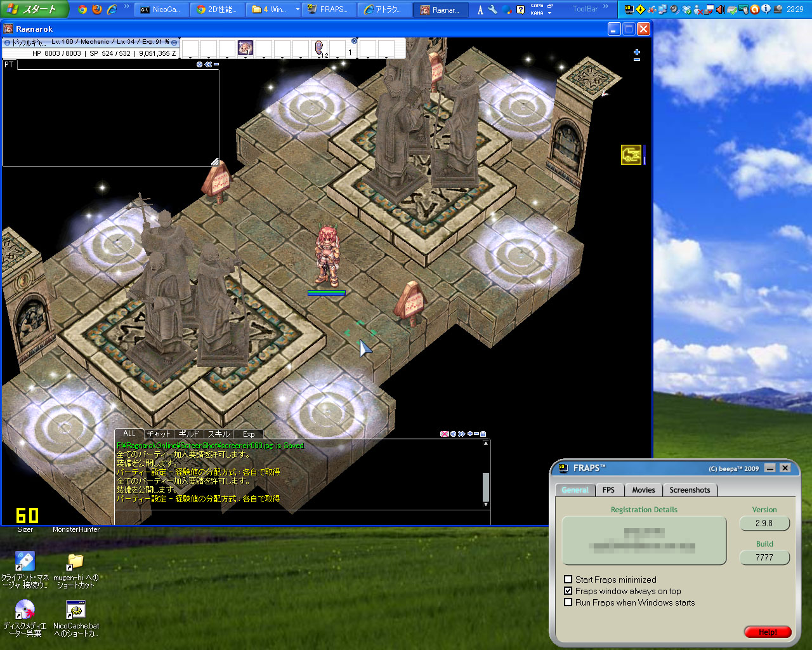
Task: Open the General tab in FRAPS
Action: [x=575, y=490]
